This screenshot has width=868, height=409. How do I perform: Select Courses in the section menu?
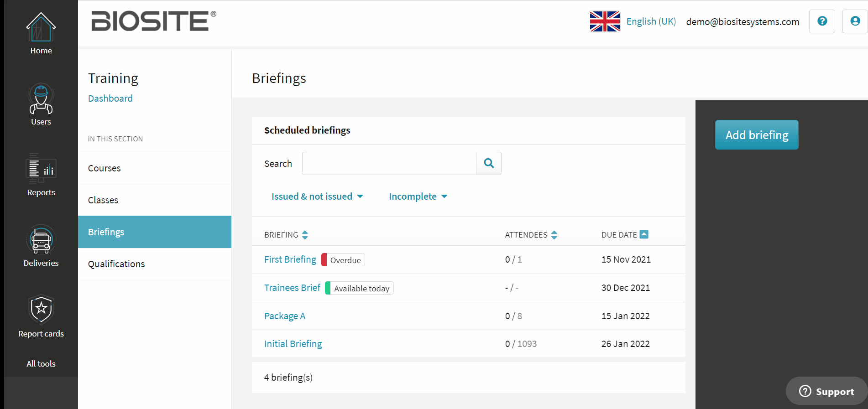[105, 168]
